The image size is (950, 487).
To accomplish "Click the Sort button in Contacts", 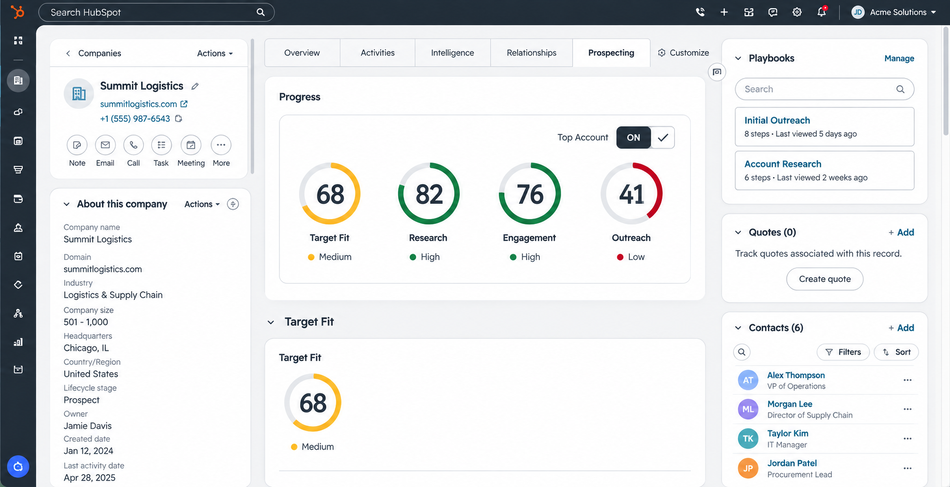I will coord(897,352).
